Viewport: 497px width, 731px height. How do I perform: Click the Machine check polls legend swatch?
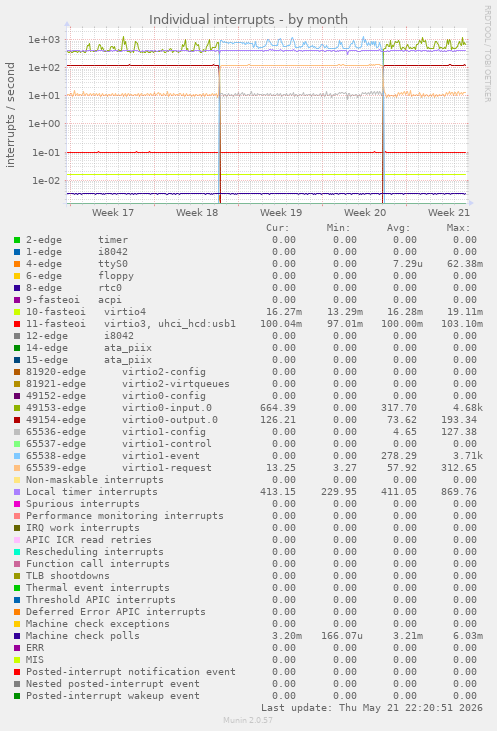[x=17, y=636]
